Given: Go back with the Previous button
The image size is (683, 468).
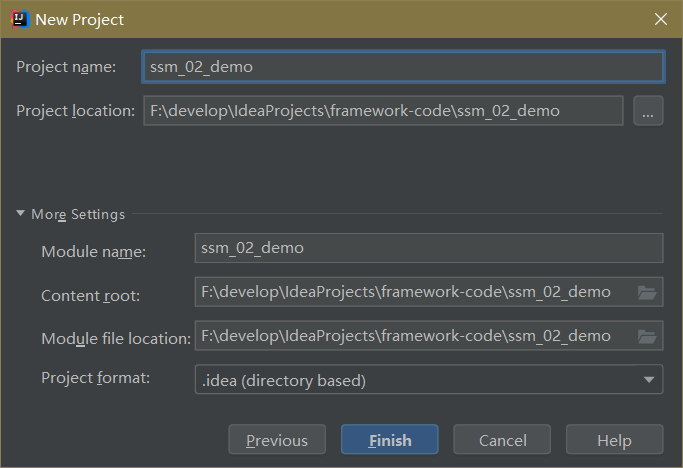Looking at the screenshot, I should (277, 440).
